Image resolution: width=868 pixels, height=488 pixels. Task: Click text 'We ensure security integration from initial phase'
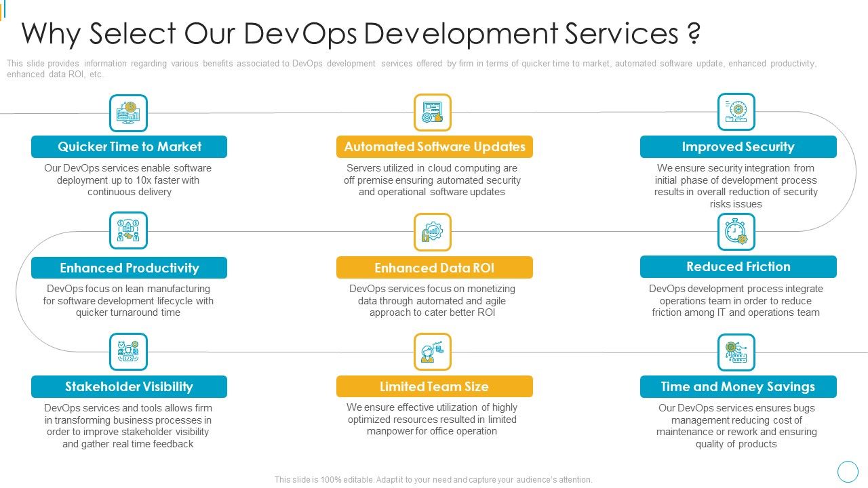pos(736,186)
